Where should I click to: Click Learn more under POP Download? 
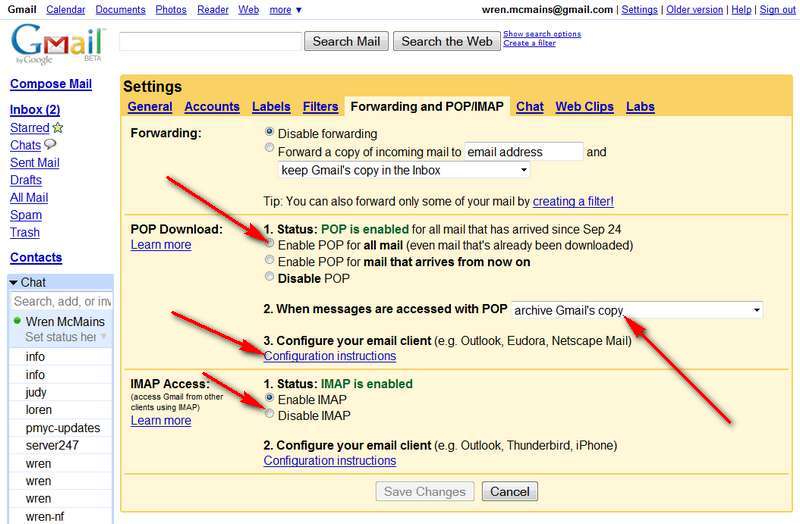161,245
